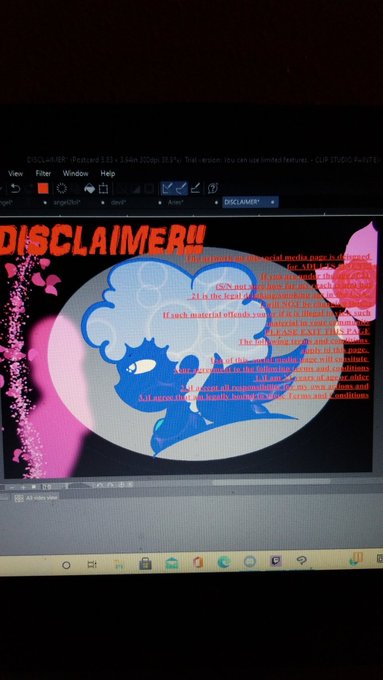Toggle the third snap-to-grid icon

pos(196,188)
